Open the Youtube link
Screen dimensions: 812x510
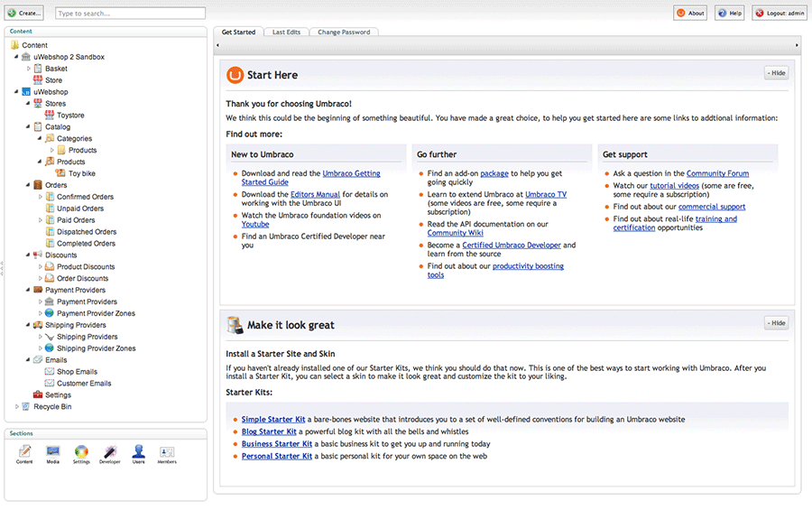[x=255, y=224]
